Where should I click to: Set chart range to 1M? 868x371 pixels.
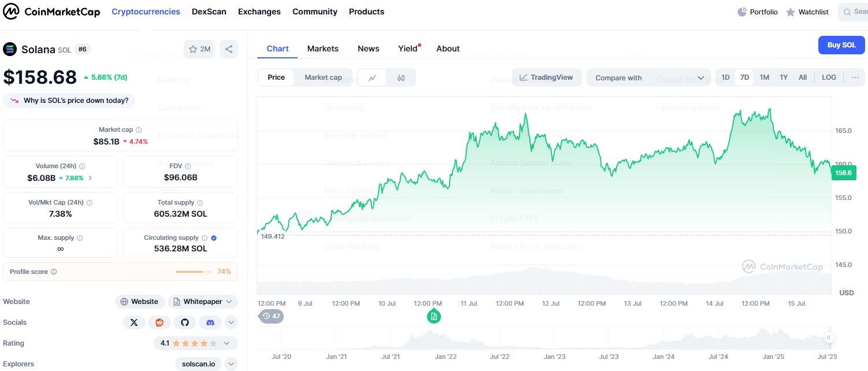764,77
